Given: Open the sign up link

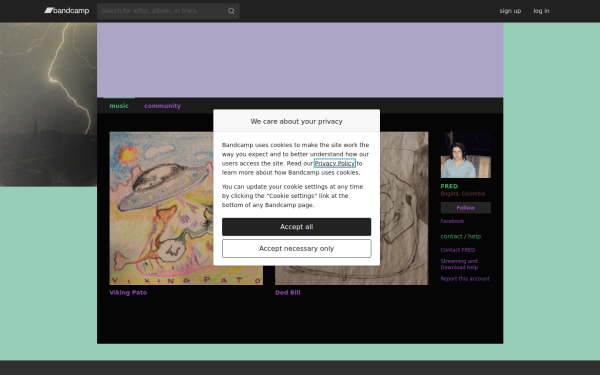Looking at the screenshot, I should pos(510,11).
